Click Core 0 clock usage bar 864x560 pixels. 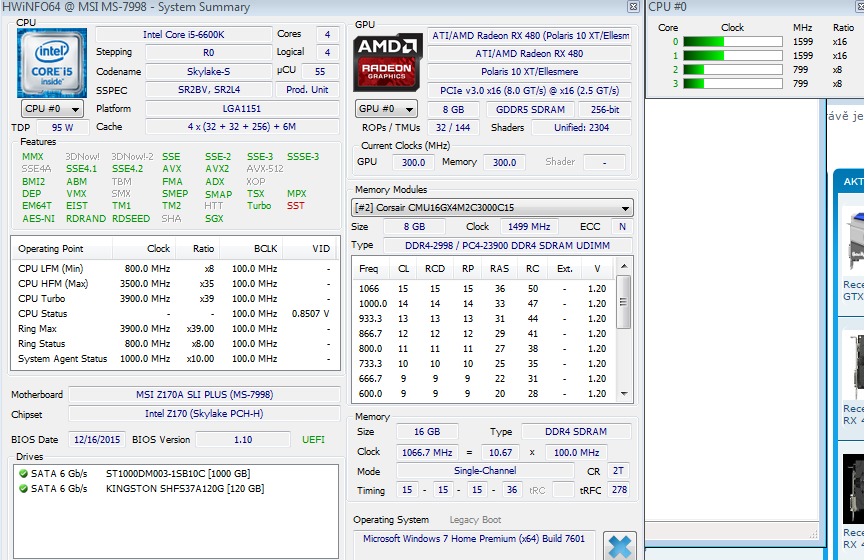click(x=733, y=41)
